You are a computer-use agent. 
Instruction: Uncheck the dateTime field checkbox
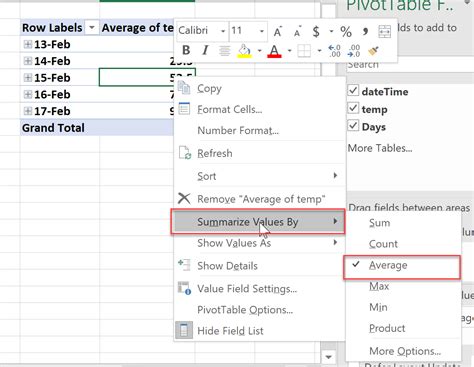[353, 91]
